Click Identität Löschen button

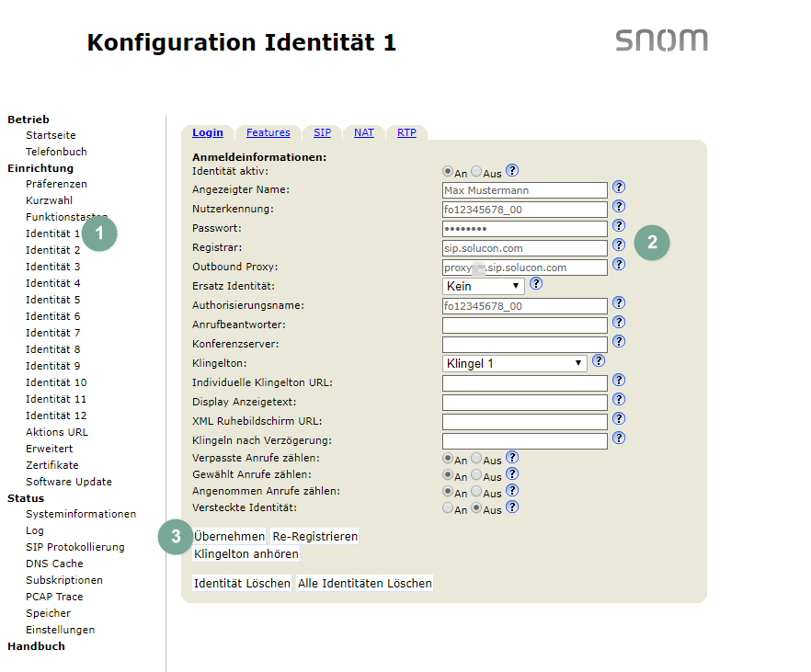point(242,583)
